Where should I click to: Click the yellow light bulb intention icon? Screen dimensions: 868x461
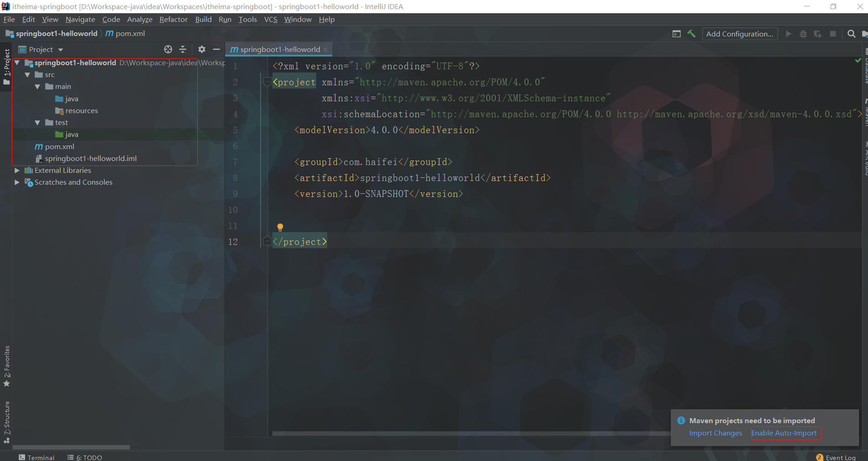pos(280,227)
